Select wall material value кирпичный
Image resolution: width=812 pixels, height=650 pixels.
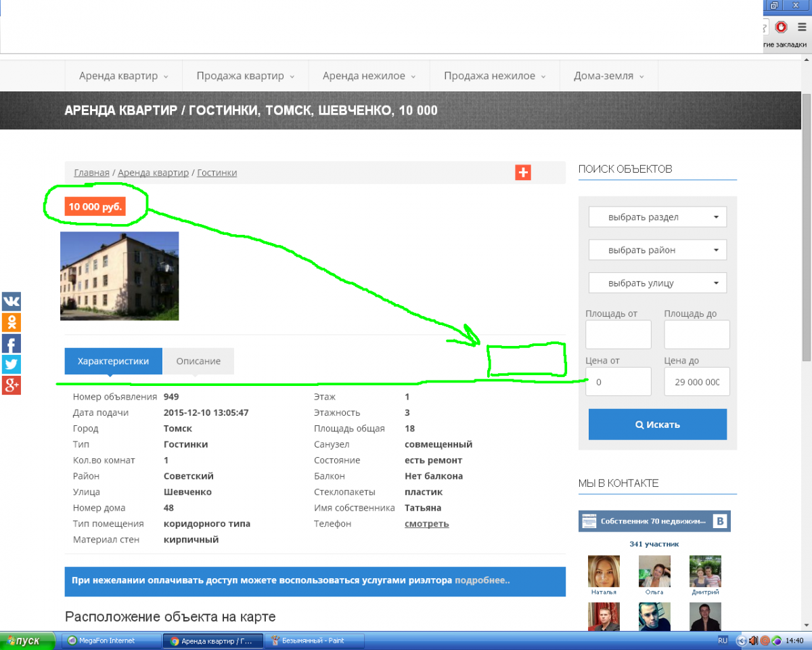(191, 540)
